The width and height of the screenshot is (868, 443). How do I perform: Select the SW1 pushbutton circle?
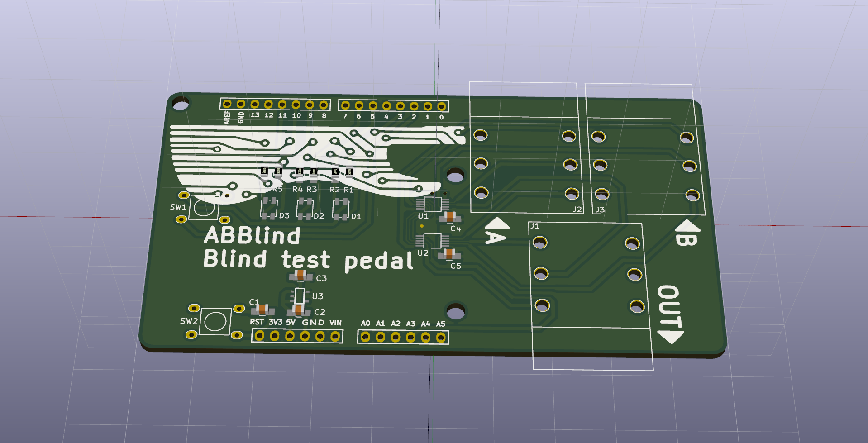(204, 207)
